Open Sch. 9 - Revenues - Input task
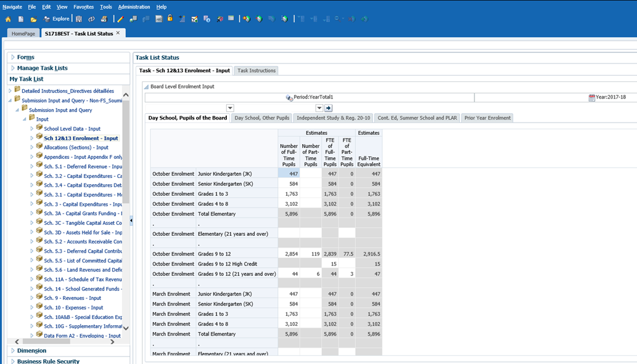637x364 pixels. click(x=72, y=298)
